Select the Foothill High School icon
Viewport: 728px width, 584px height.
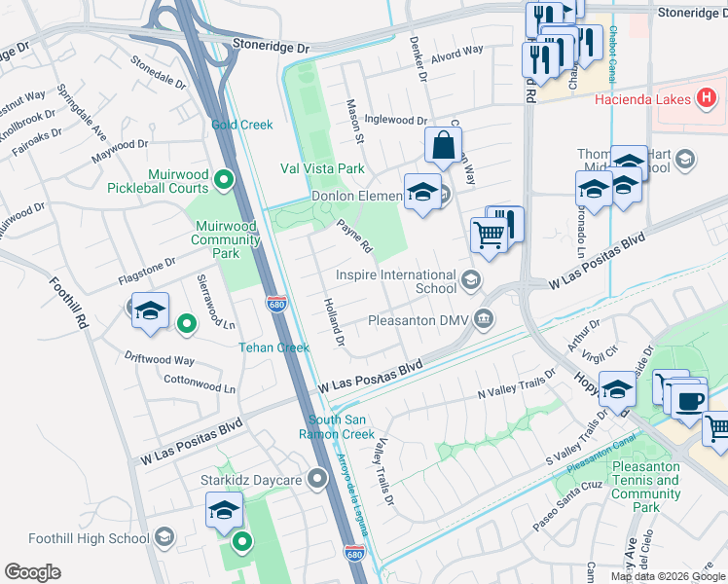[x=164, y=537]
